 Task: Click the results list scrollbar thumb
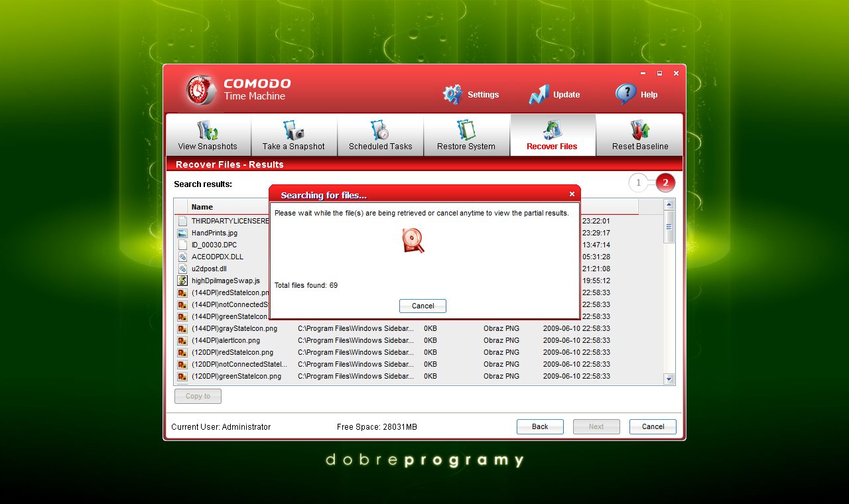(669, 227)
